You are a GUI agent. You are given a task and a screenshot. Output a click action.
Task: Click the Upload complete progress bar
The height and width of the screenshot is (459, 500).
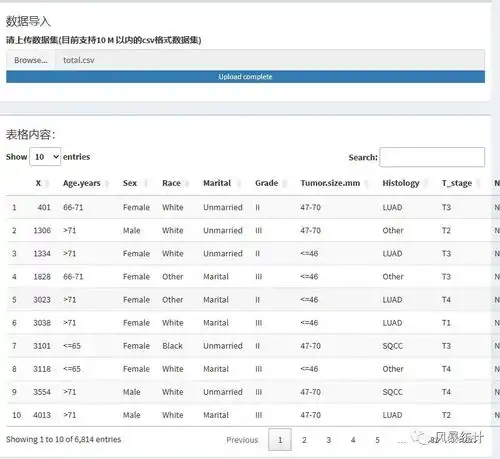(x=245, y=77)
